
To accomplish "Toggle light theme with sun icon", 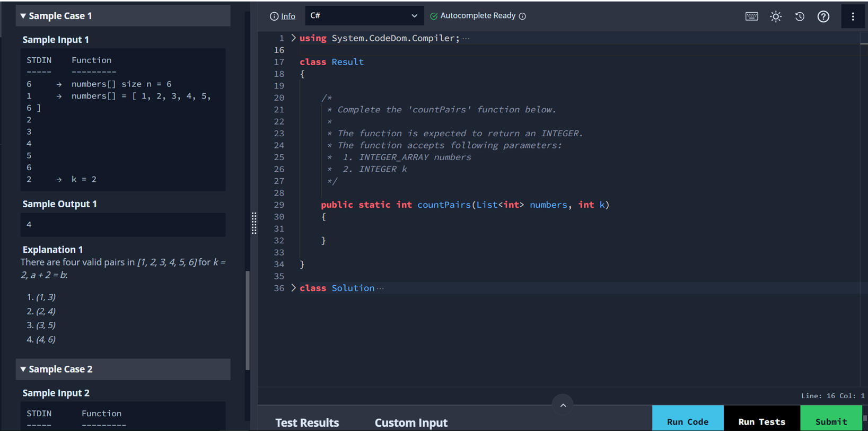I will tap(776, 16).
